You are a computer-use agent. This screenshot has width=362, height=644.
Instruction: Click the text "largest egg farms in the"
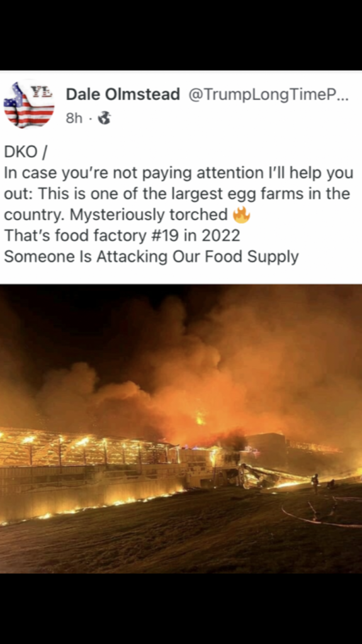pos(265,194)
